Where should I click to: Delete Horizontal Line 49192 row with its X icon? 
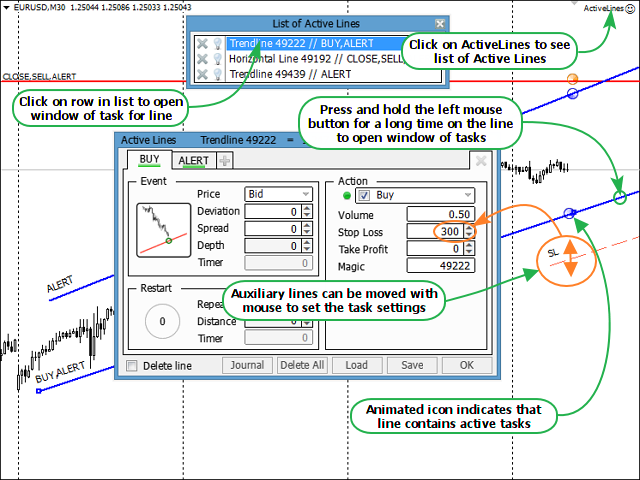point(202,59)
